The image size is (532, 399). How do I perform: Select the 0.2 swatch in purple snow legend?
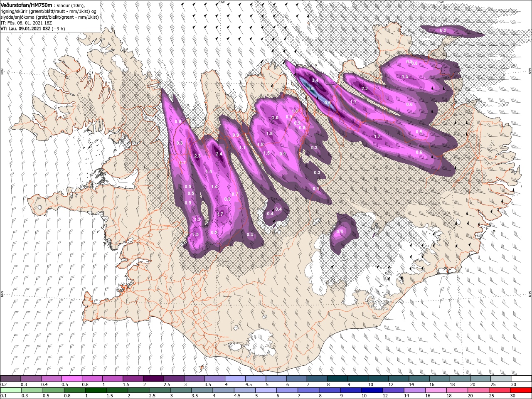(10, 379)
